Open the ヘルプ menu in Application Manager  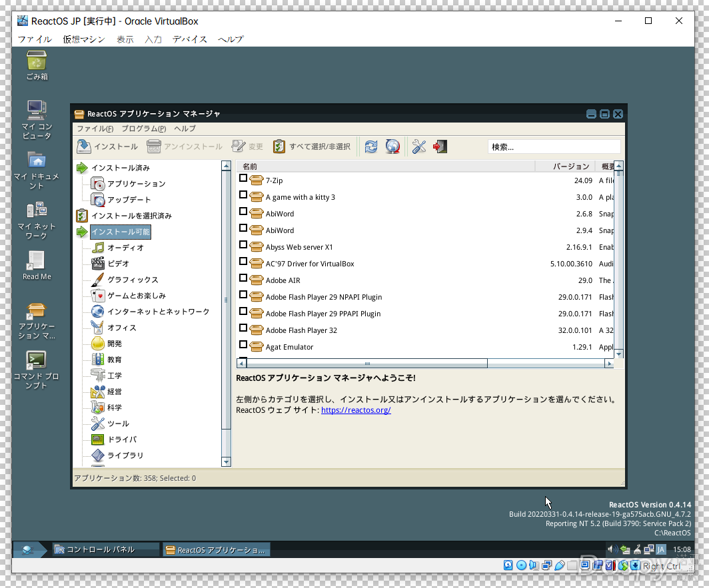185,129
